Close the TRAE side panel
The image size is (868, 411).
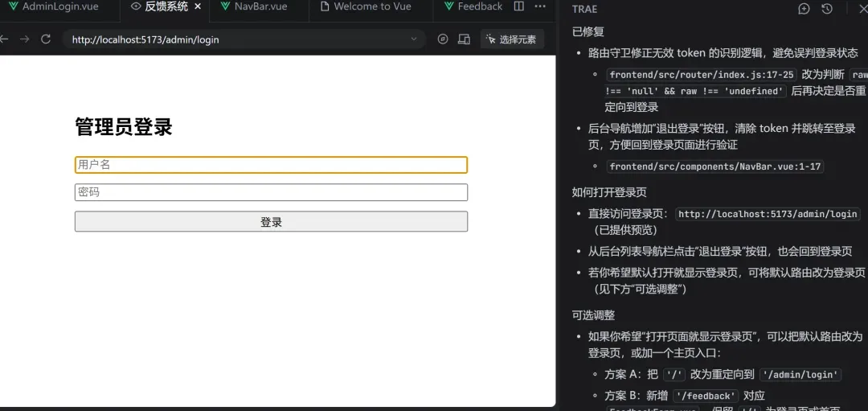coord(864,9)
